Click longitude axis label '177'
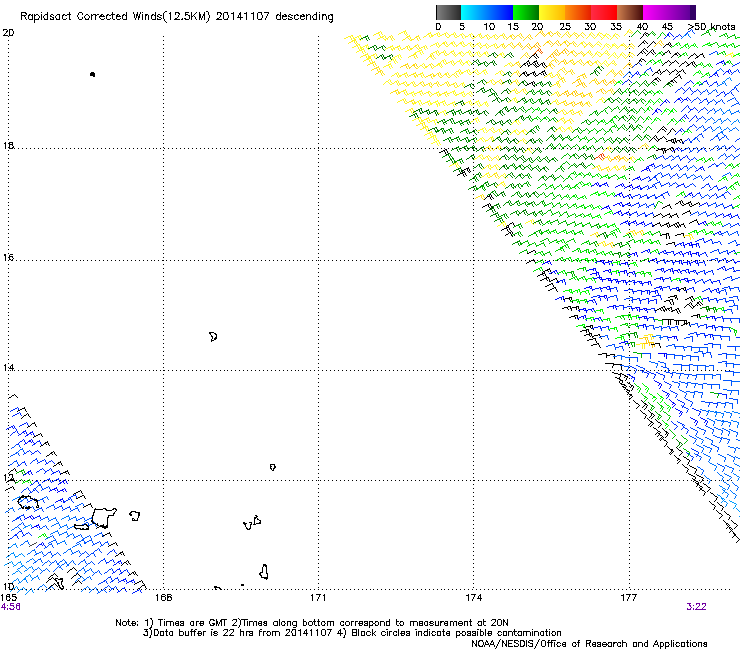Image resolution: width=740 pixels, height=650 pixels. 628,598
